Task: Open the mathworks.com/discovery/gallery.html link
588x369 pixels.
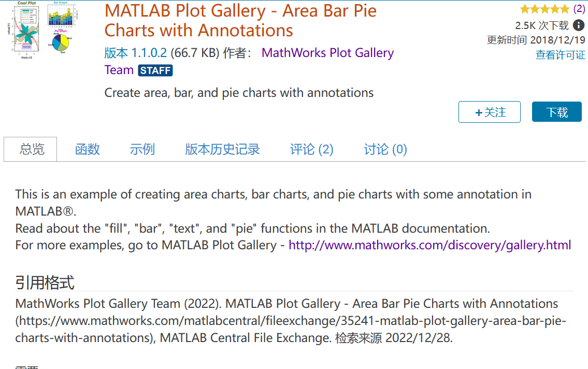Action: [429, 245]
